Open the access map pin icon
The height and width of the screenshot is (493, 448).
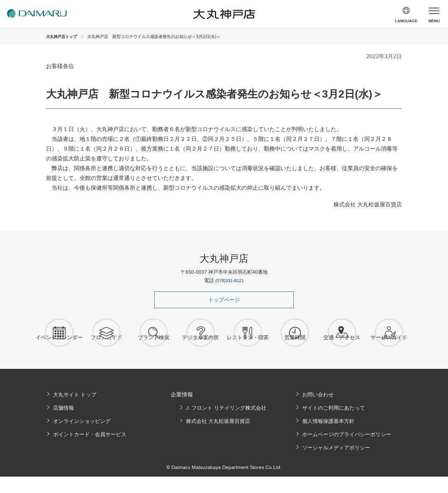pos(342,333)
